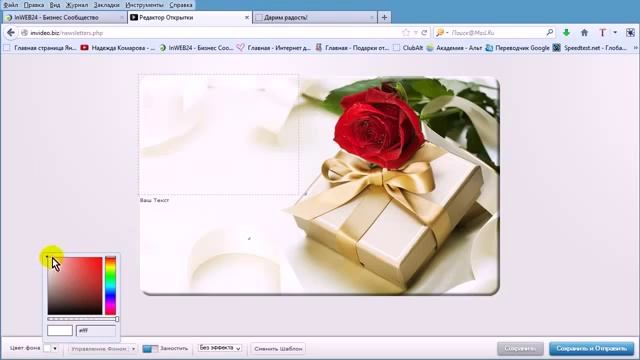Screen dimensions: 640x360
Task: Pick a shade in the color saturation square
Action: 75,286
